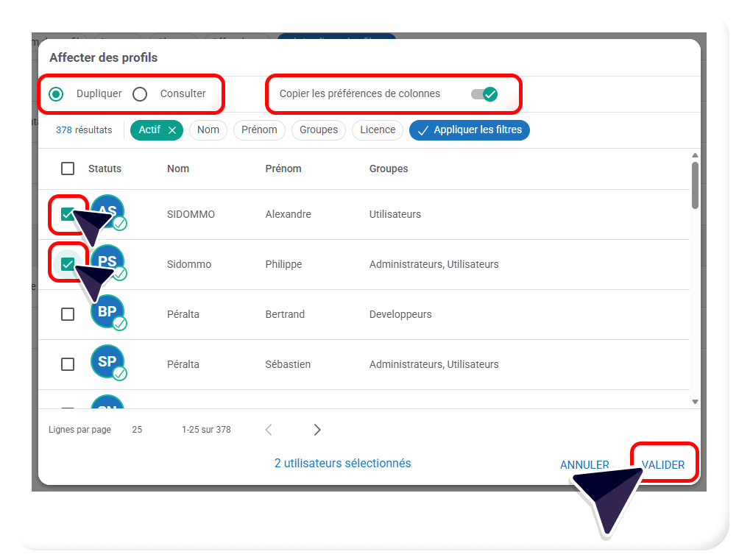Viewport: 739px width, 560px height.
Task: Remove the Actif filter using its X
Action: point(172,130)
